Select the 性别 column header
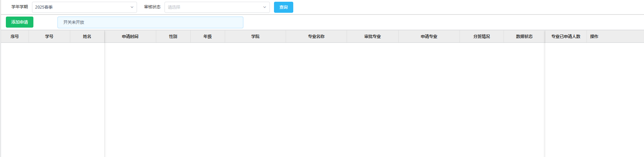Viewport: 644px width, 157px height. click(173, 37)
